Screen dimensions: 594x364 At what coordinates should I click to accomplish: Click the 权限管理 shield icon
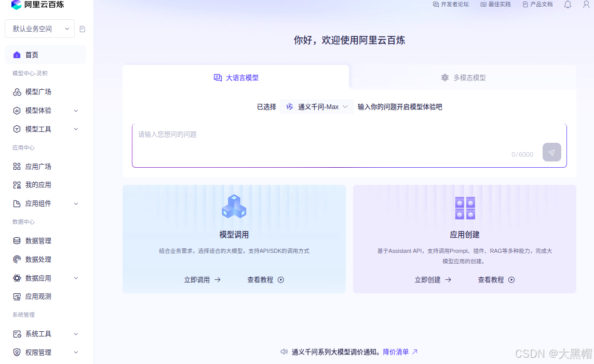click(17, 352)
